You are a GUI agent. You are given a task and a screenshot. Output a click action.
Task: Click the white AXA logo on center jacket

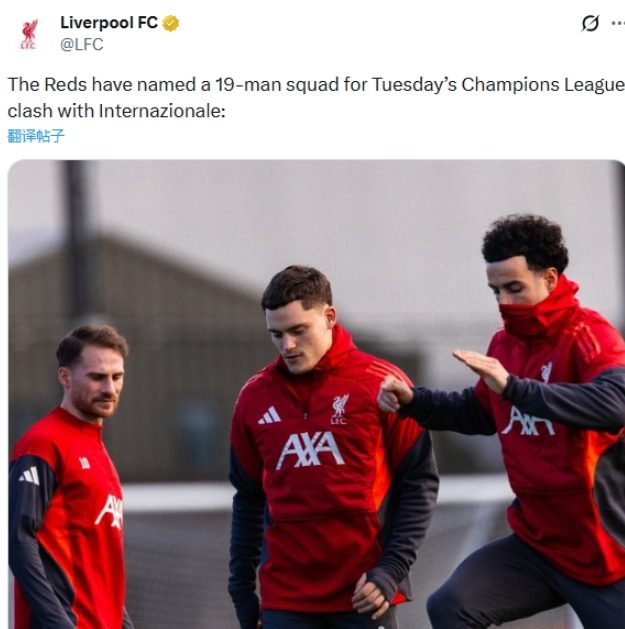click(x=310, y=450)
